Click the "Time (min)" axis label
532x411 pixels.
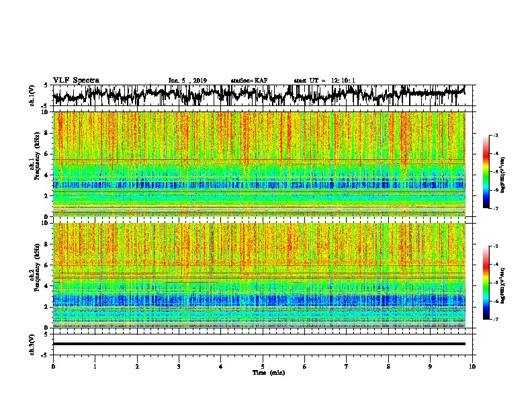pyautogui.click(x=269, y=373)
